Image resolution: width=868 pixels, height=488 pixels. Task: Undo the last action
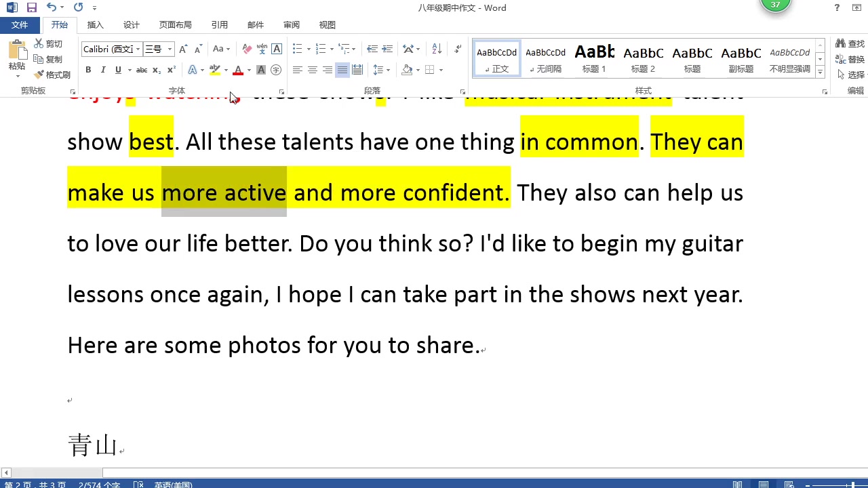tap(52, 7)
